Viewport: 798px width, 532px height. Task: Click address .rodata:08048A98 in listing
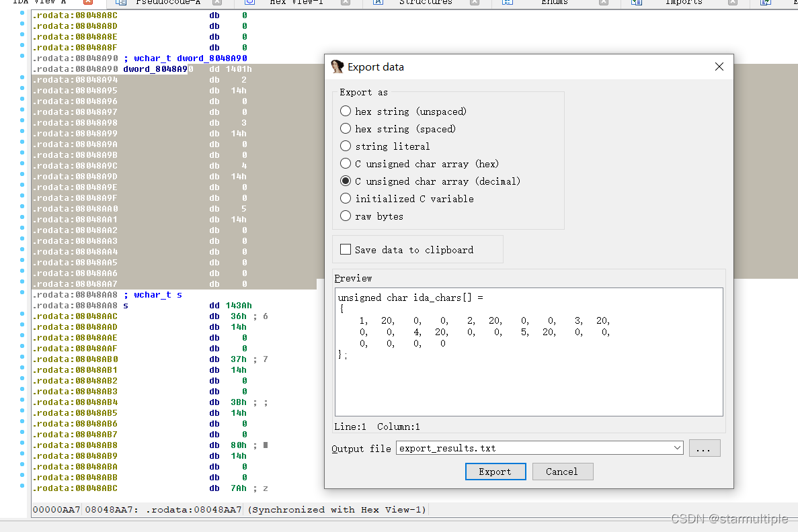click(75, 123)
